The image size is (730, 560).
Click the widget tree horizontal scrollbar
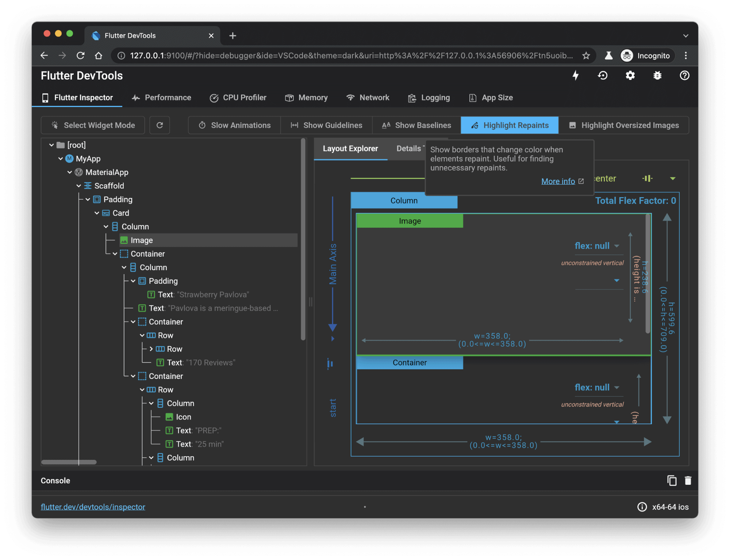(69, 462)
